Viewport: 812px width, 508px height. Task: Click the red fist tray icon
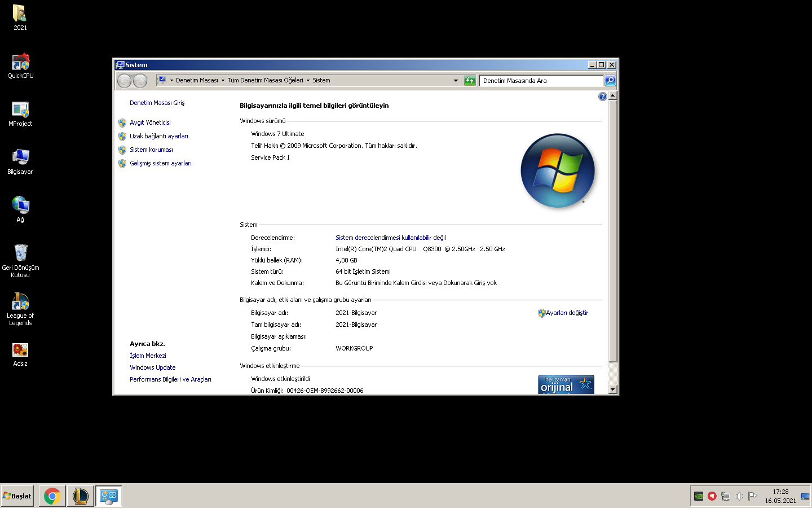tap(712, 496)
